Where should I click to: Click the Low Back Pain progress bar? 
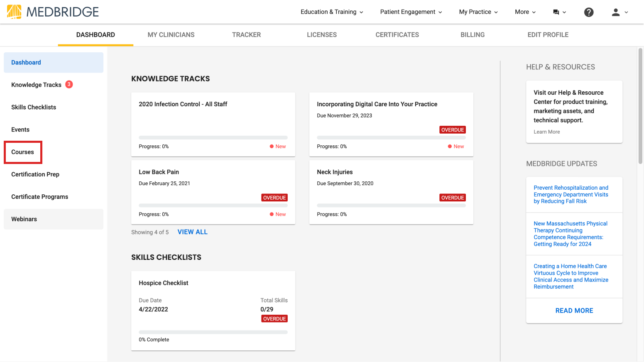tap(213, 205)
